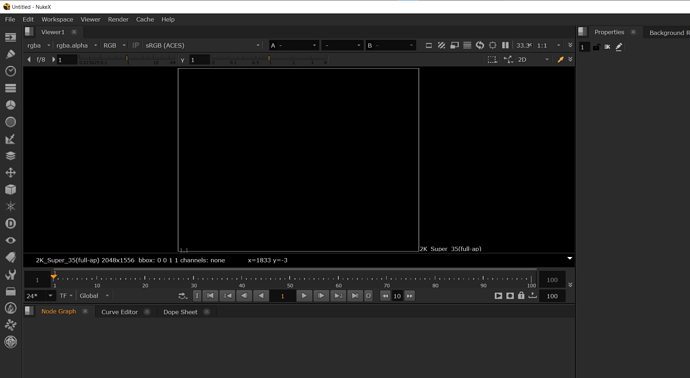Open the rgba channel set dropdown
This screenshot has height=378, width=690.
pos(38,45)
